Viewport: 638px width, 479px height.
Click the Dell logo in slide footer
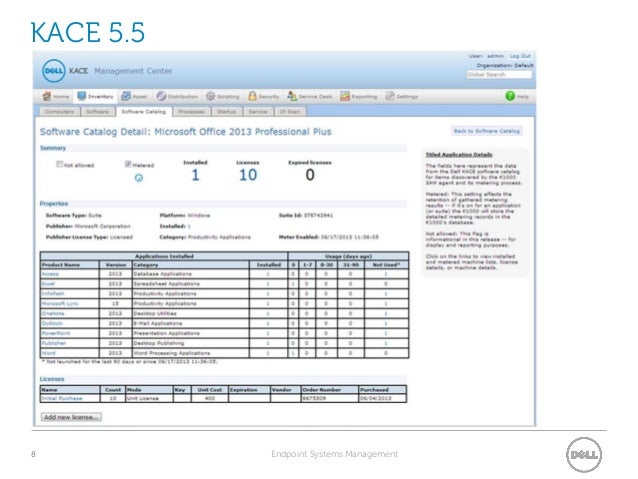tap(584, 455)
